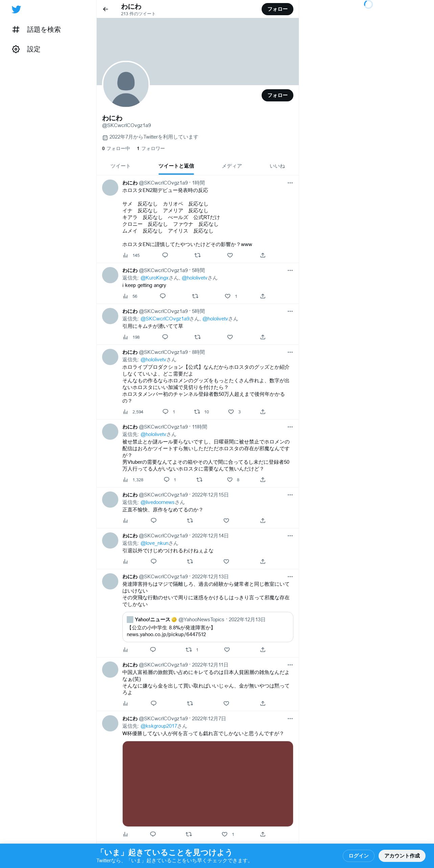Viewport: 434px width, 868px height.
Task: Retweet the tweet with 10 retweets
Action: [197, 412]
